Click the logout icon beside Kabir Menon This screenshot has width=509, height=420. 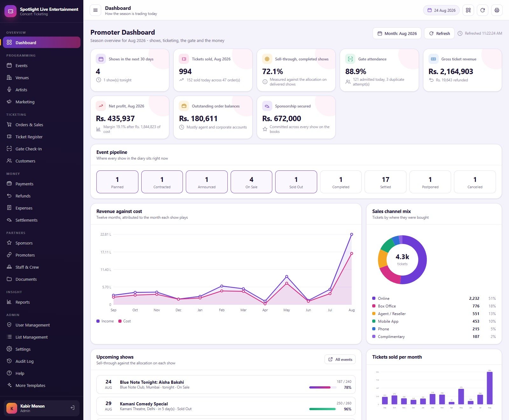[x=73, y=408]
